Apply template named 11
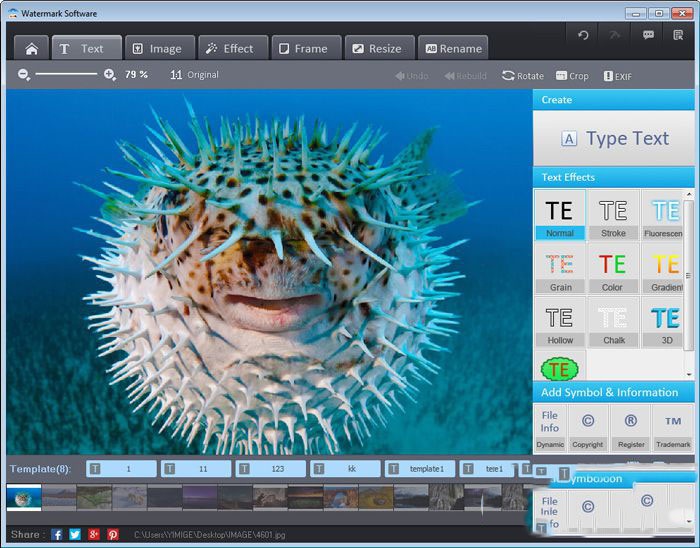The height and width of the screenshot is (548, 700). [196, 469]
